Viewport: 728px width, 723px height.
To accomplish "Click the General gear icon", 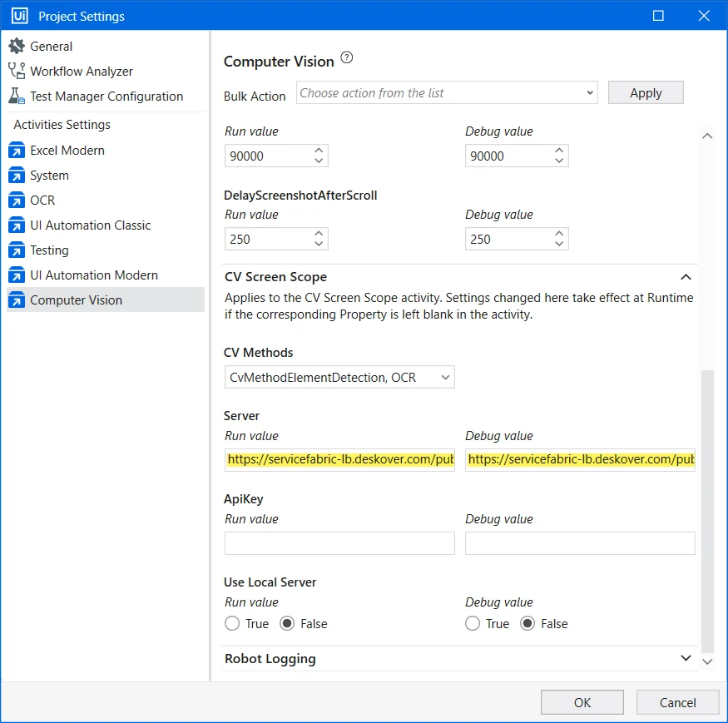I will [x=17, y=46].
